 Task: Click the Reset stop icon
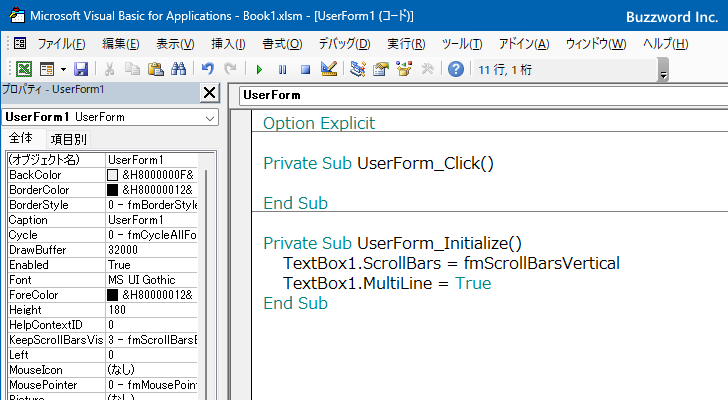(305, 70)
